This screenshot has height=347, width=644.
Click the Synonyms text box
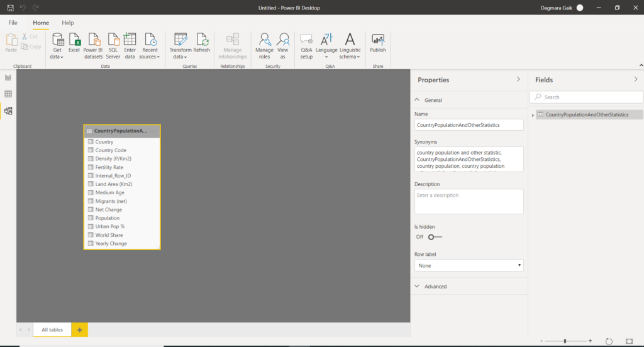click(x=469, y=159)
